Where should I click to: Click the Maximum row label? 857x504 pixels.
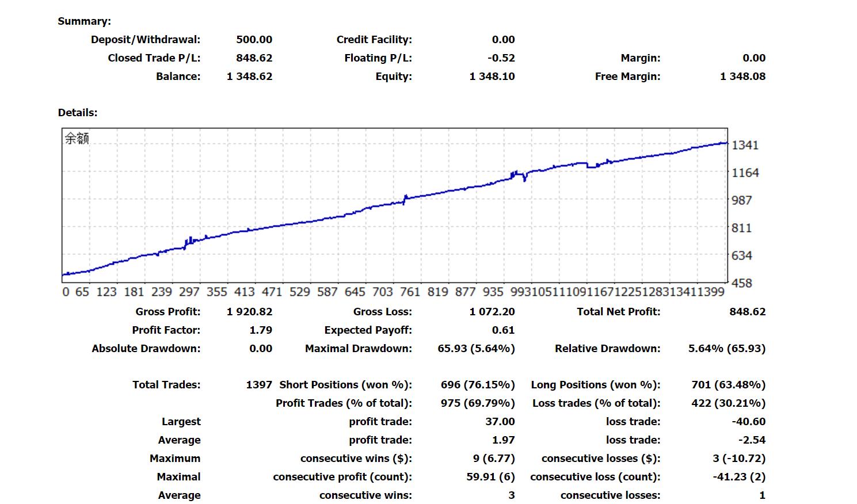(175, 459)
